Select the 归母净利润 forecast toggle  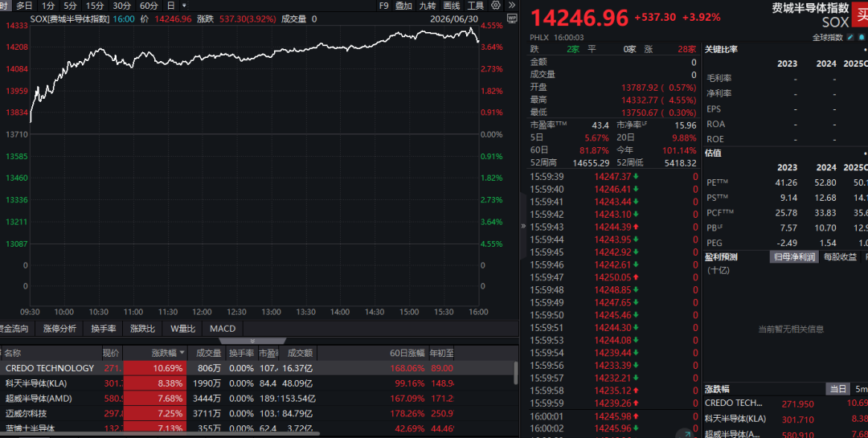click(794, 257)
